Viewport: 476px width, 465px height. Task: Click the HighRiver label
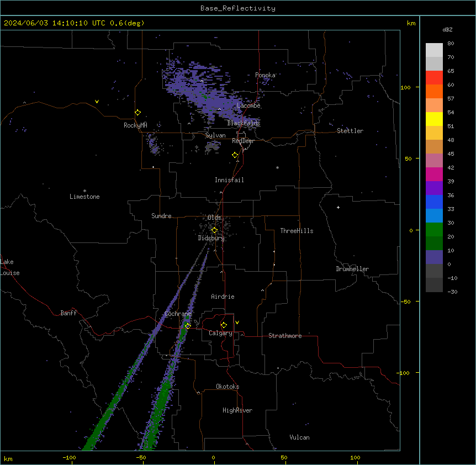pyautogui.click(x=237, y=410)
